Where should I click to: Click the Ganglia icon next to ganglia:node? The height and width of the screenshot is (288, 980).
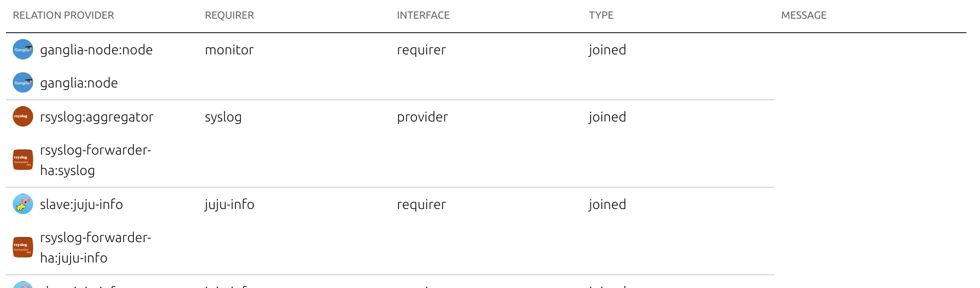coord(23,83)
